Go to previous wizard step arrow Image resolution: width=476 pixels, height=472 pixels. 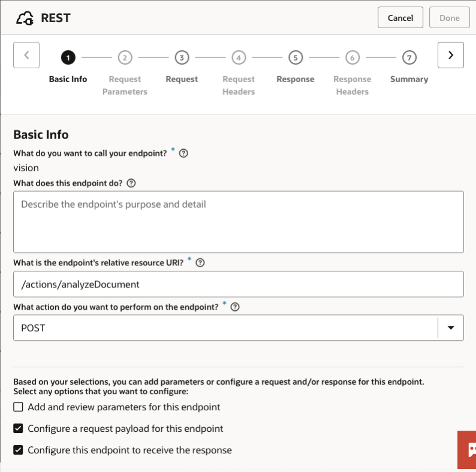tap(26, 55)
